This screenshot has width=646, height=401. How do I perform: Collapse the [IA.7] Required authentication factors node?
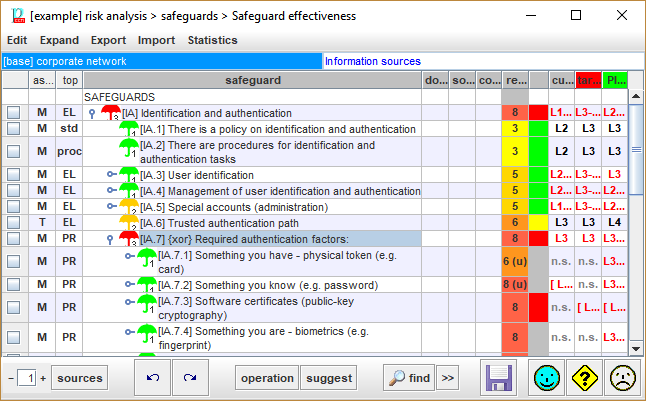(x=111, y=239)
